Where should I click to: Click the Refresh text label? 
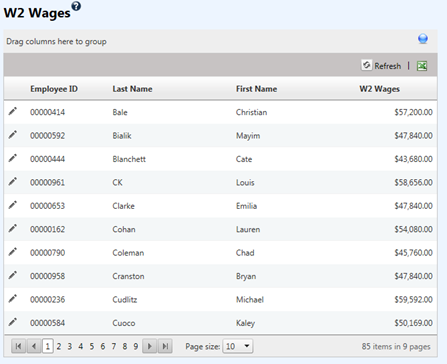388,66
